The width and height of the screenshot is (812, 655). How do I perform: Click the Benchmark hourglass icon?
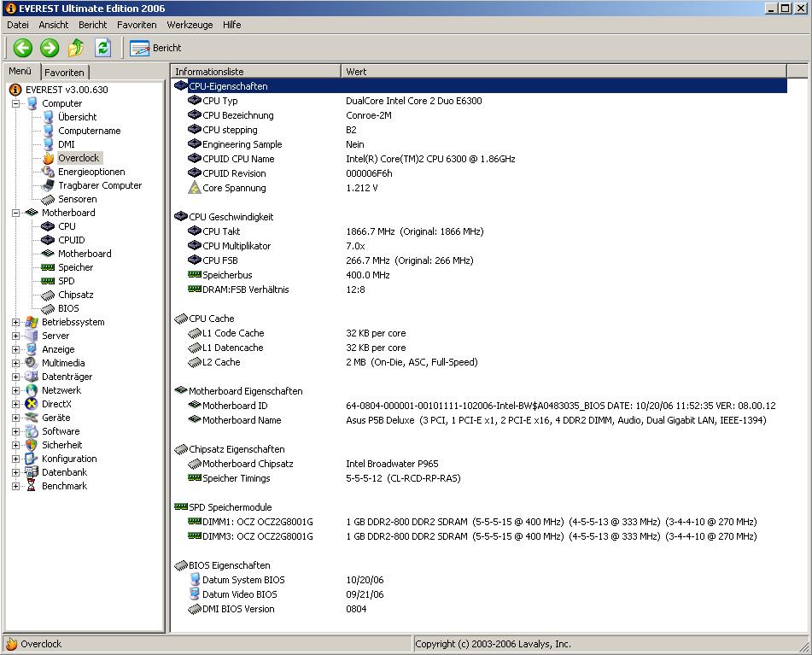[x=32, y=486]
